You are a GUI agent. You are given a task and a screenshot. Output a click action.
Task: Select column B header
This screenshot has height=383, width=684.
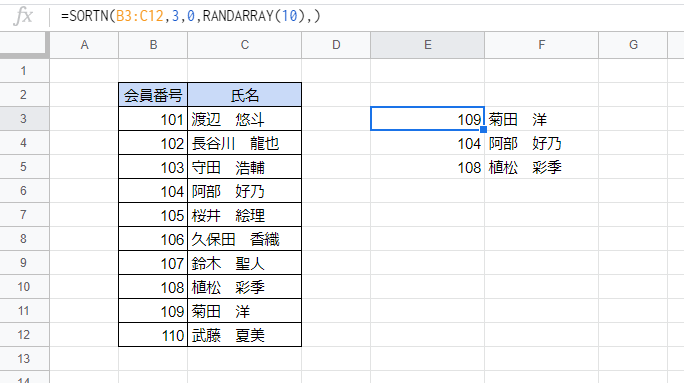[153, 45]
